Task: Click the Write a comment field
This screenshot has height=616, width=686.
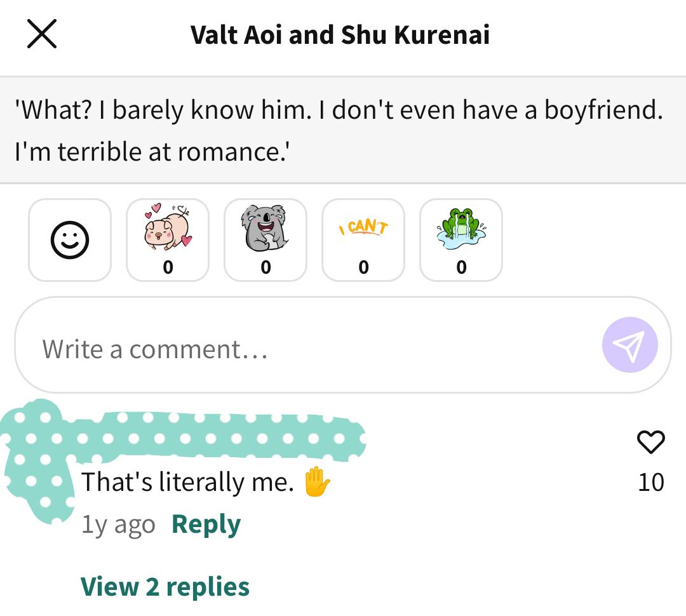Action: [343, 345]
